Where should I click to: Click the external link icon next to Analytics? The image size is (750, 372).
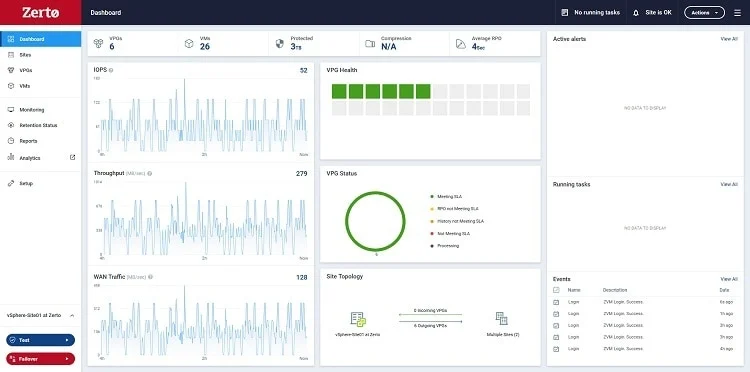coord(73,157)
